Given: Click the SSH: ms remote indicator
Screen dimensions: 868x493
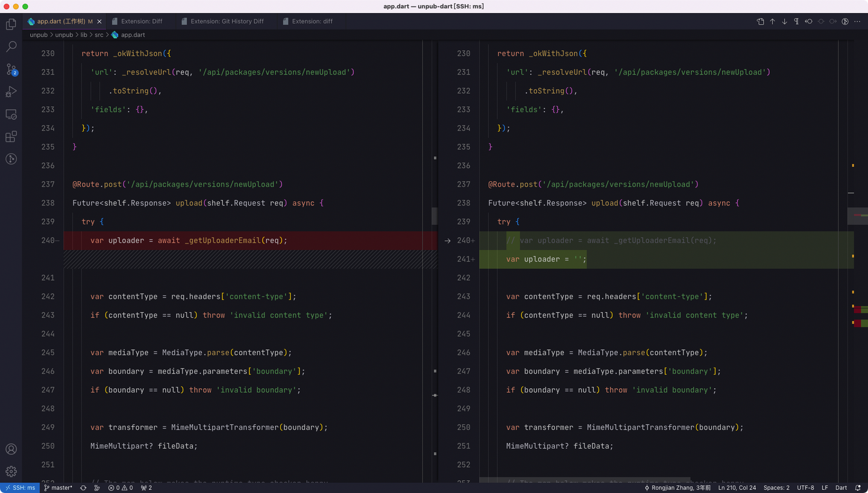Looking at the screenshot, I should (x=19, y=488).
